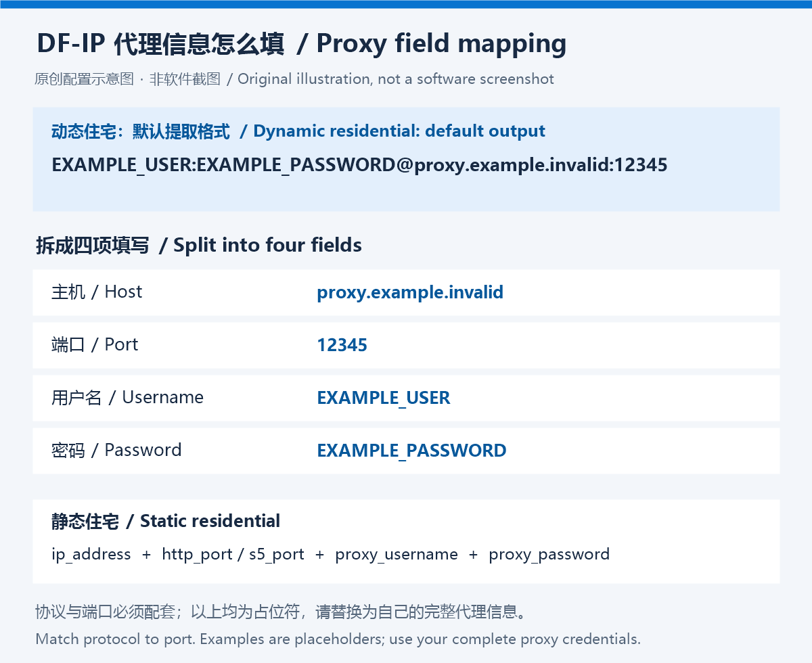Click the Chinese note '协议与端口必须配套'
812x663 pixels.
[x=105, y=613]
